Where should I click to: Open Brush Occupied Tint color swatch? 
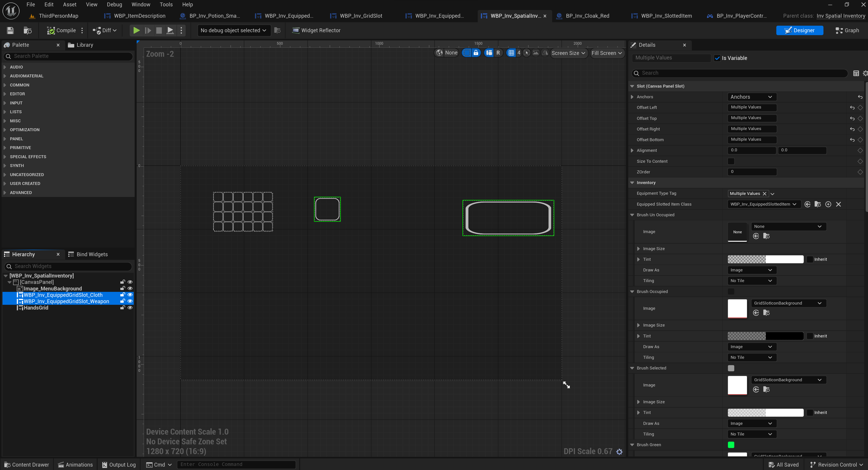765,336
